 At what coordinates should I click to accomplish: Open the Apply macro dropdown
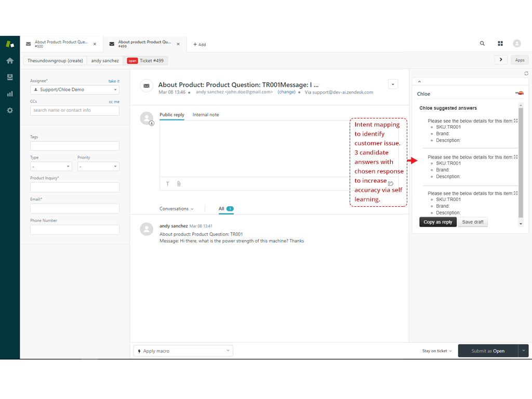coord(183,351)
